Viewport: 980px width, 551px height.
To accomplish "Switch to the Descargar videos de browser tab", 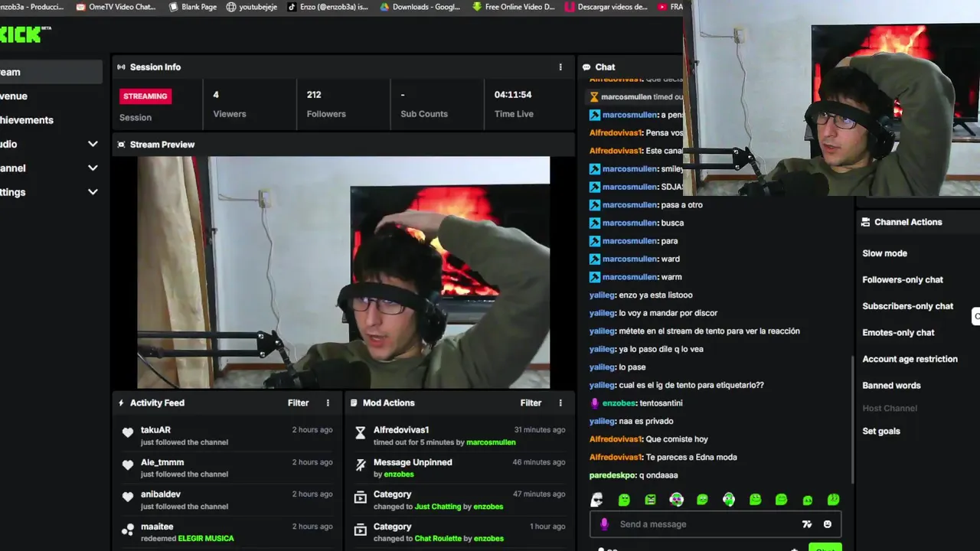I will (x=606, y=7).
